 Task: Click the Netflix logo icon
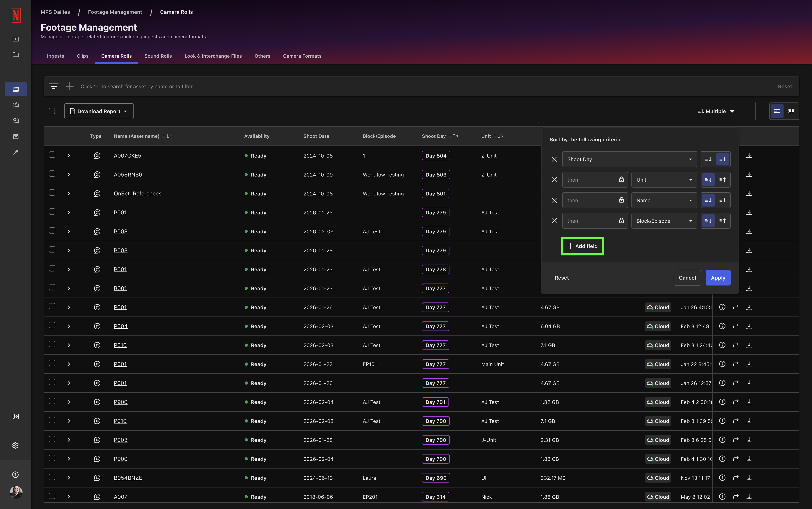[15, 15]
